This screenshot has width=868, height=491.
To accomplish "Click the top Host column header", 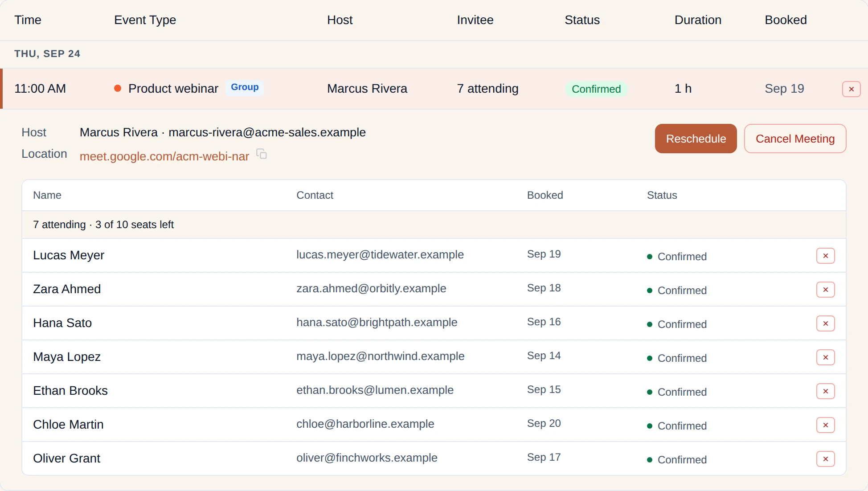I will (340, 20).
